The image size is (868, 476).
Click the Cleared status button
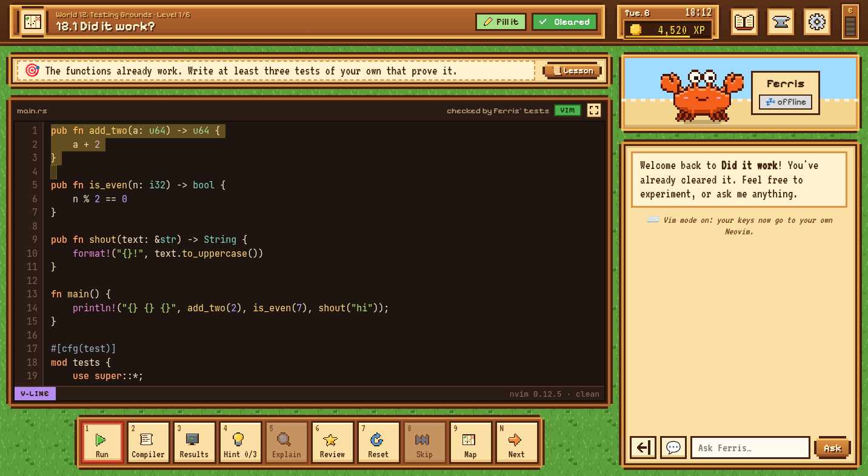coord(565,22)
